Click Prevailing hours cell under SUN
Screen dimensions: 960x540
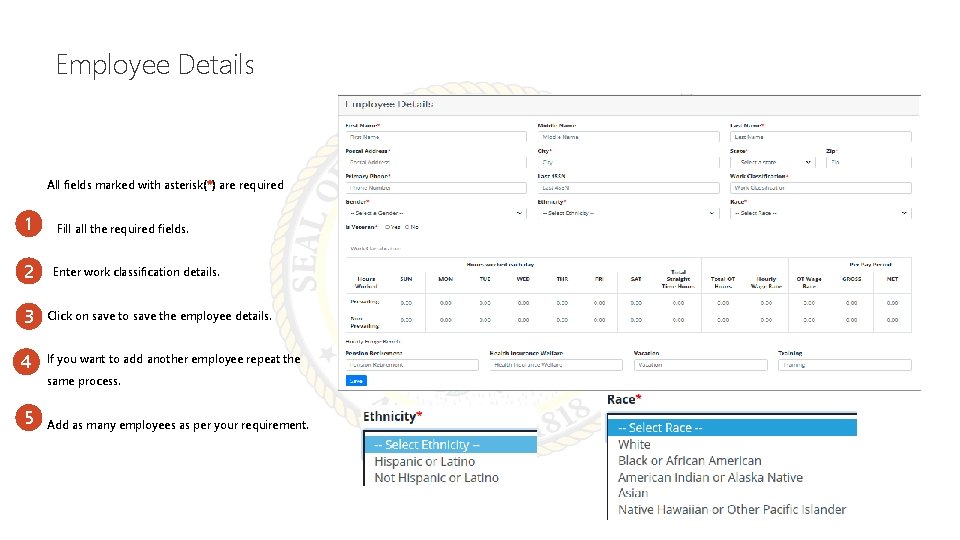tap(406, 303)
